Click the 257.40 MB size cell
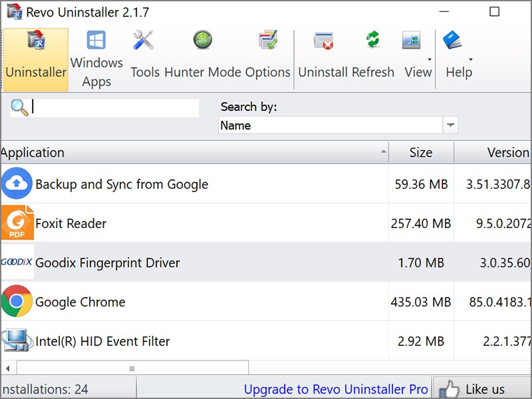The width and height of the screenshot is (532, 399). 421,223
